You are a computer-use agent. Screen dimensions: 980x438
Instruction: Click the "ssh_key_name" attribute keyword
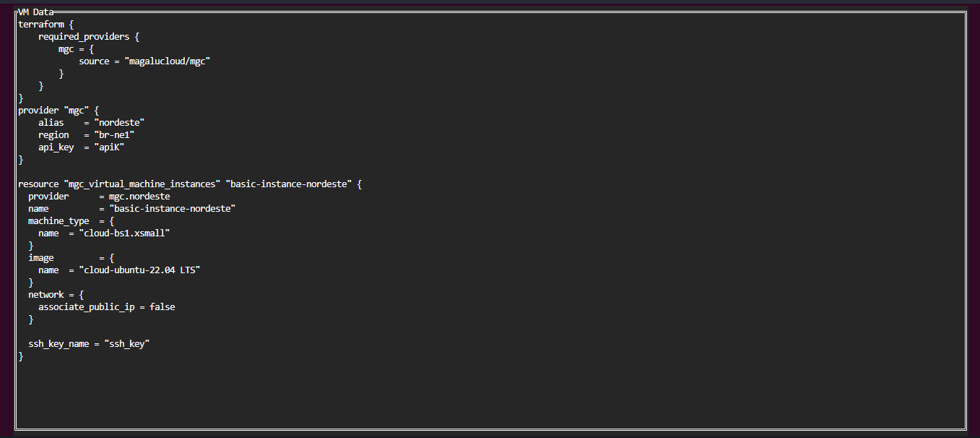[58, 343]
